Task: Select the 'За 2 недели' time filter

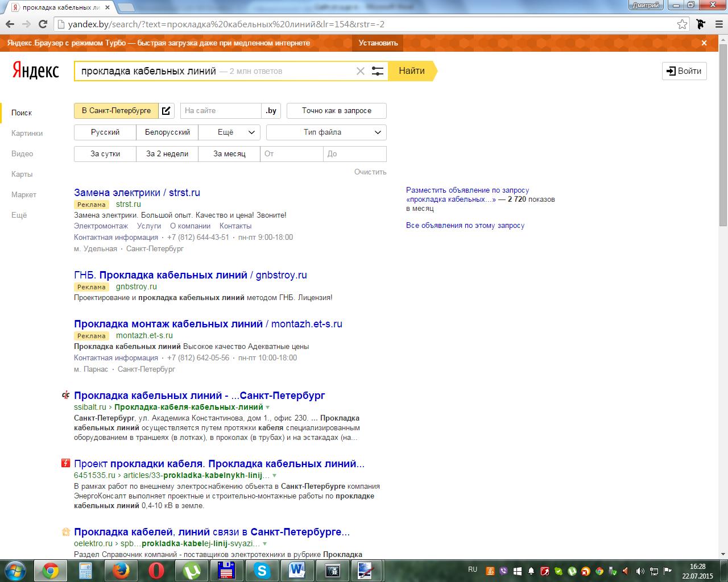Action: 167,154
